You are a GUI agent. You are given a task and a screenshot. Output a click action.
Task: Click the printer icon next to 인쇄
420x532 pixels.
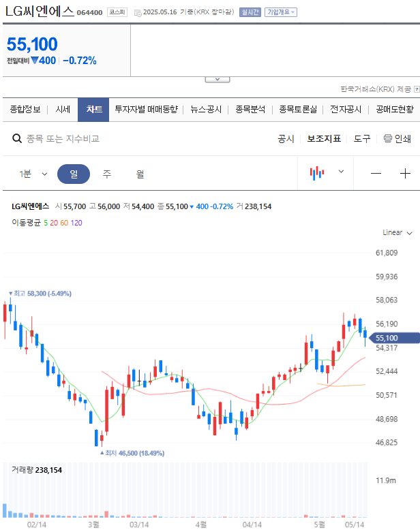[388, 138]
